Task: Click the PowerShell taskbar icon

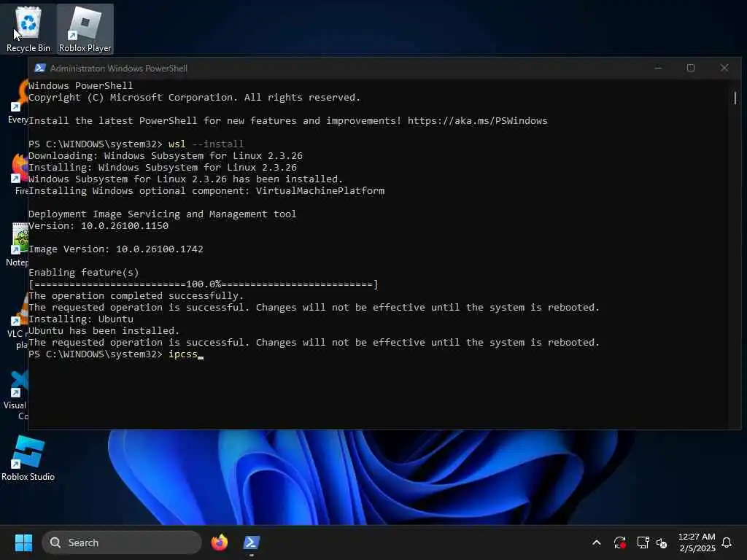Action: (251, 542)
